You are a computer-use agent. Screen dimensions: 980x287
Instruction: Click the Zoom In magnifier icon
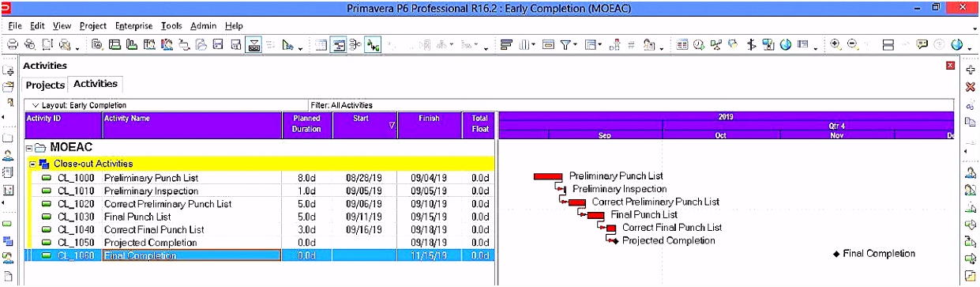(835, 45)
